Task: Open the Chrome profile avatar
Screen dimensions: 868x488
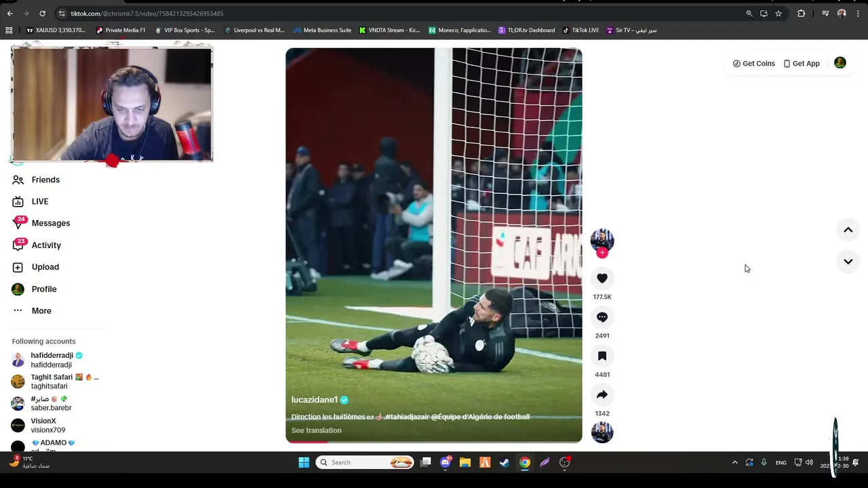Action: coord(842,14)
